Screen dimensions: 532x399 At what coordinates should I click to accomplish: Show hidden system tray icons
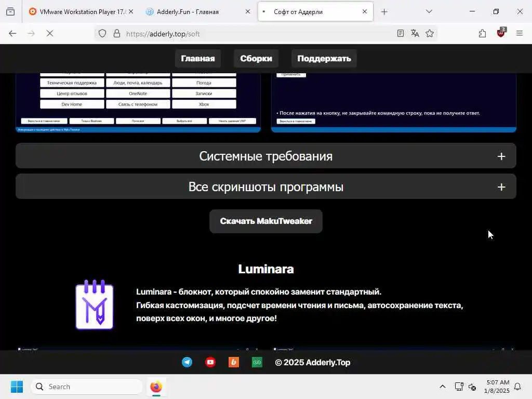(x=443, y=387)
